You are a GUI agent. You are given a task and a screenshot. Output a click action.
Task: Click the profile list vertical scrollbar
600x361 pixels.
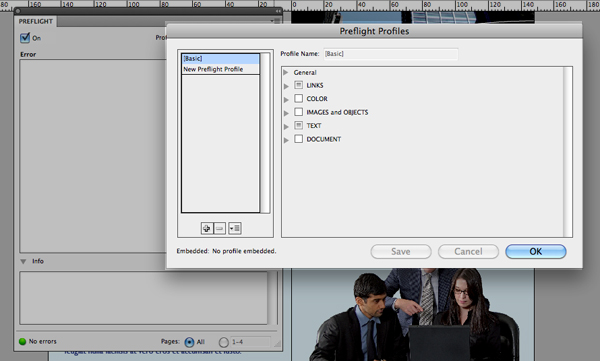tap(265, 133)
